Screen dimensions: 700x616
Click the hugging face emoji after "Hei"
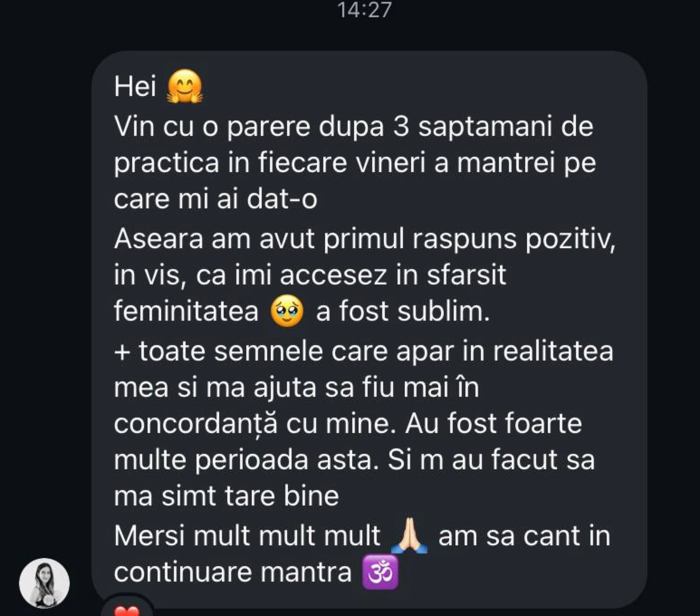(185, 87)
